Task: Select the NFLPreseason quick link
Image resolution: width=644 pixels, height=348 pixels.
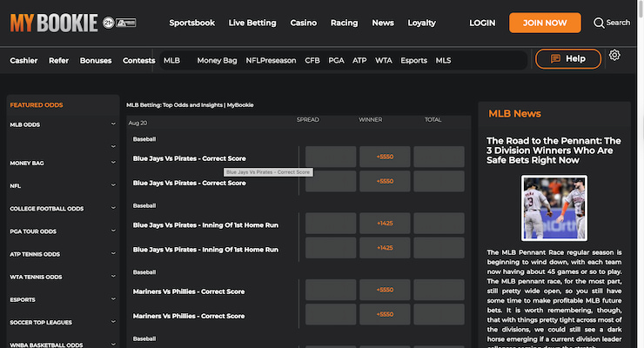Action: click(x=271, y=60)
